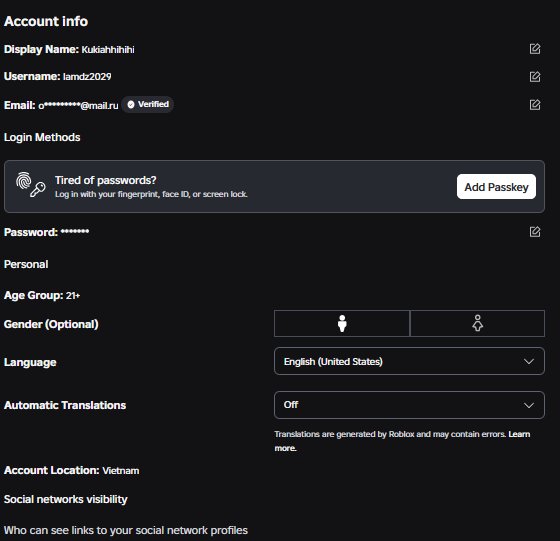Open the email edit pencil icon
560x541 pixels.
coord(535,105)
